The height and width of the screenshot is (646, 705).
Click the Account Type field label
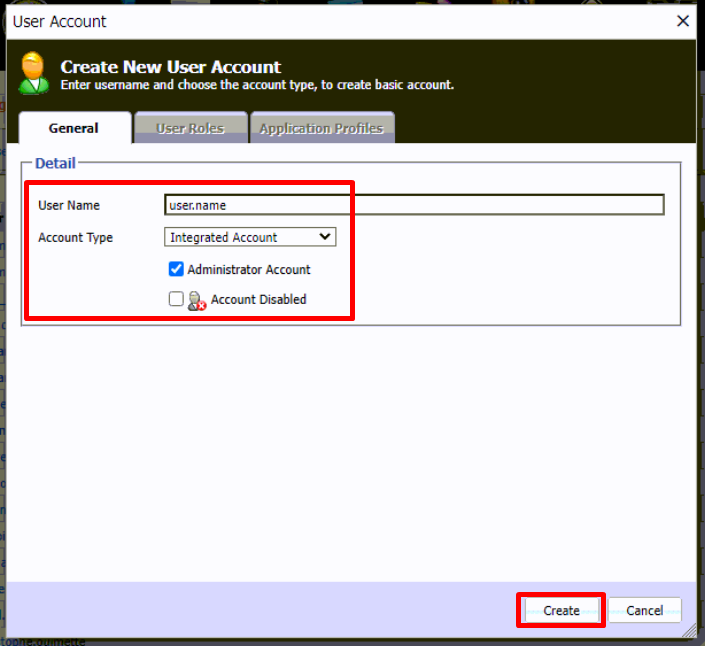pos(75,237)
